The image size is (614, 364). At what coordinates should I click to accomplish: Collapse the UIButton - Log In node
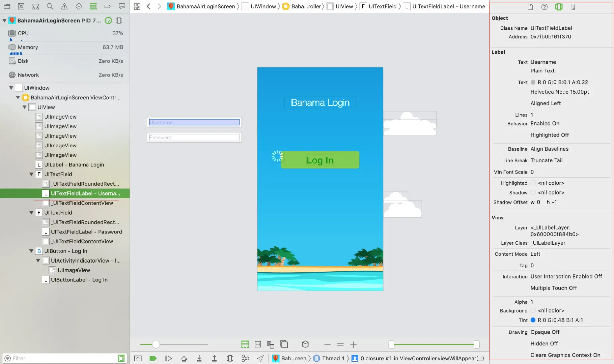coord(31,251)
